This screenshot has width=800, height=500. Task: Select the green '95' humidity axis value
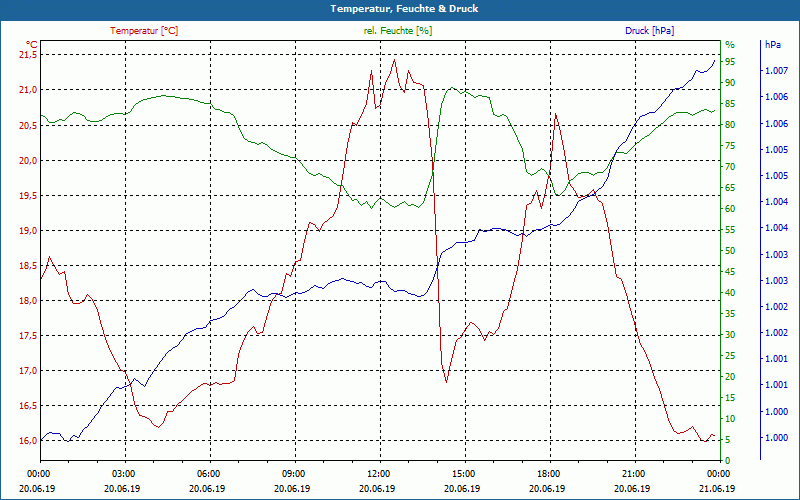730,62
